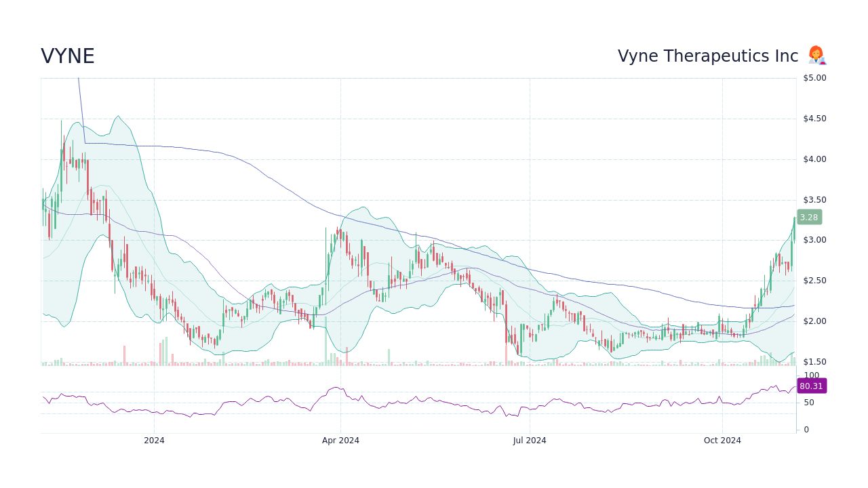
Task: Click the Jul 2024 date axis label
Action: [x=530, y=441]
